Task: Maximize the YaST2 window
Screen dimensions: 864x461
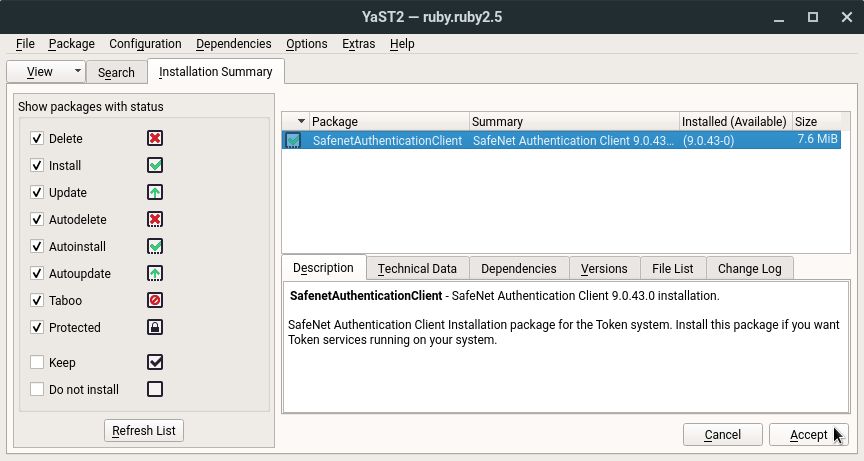Action: [x=813, y=17]
